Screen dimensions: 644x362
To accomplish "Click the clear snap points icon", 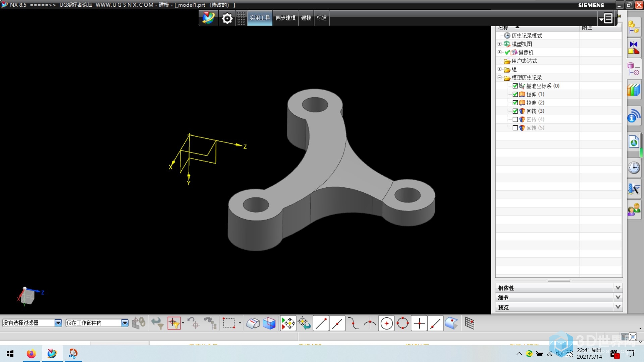I will pyautogui.click(x=304, y=323).
